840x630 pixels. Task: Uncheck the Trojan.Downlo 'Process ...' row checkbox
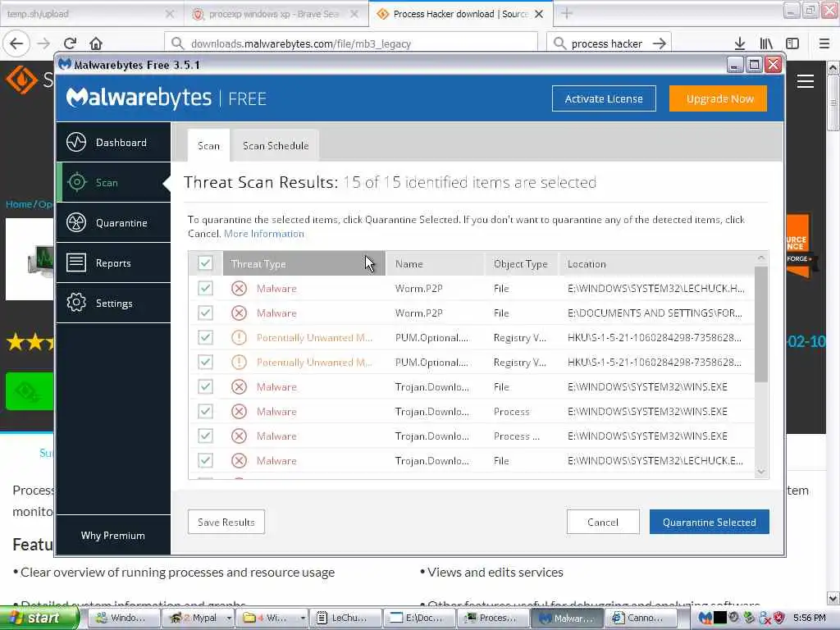(205, 436)
